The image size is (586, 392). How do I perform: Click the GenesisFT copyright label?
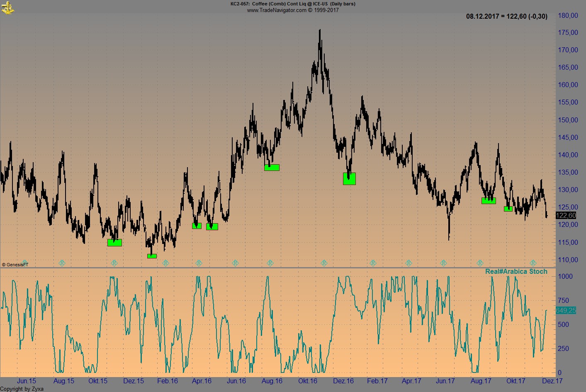point(15,265)
